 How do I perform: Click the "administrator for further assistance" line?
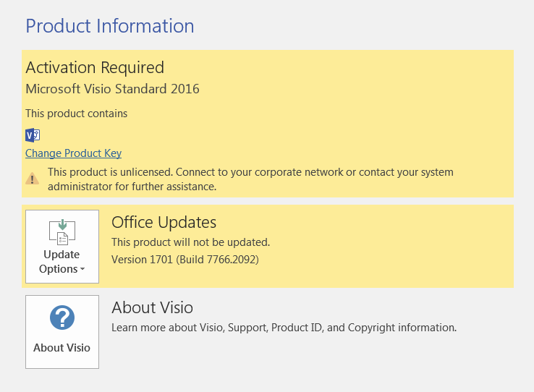pos(132,187)
